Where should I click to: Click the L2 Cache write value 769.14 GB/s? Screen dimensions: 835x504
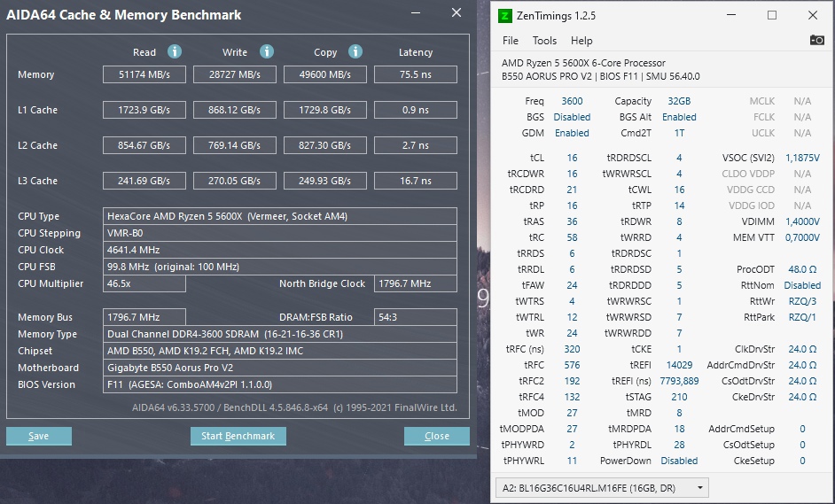[x=235, y=145]
